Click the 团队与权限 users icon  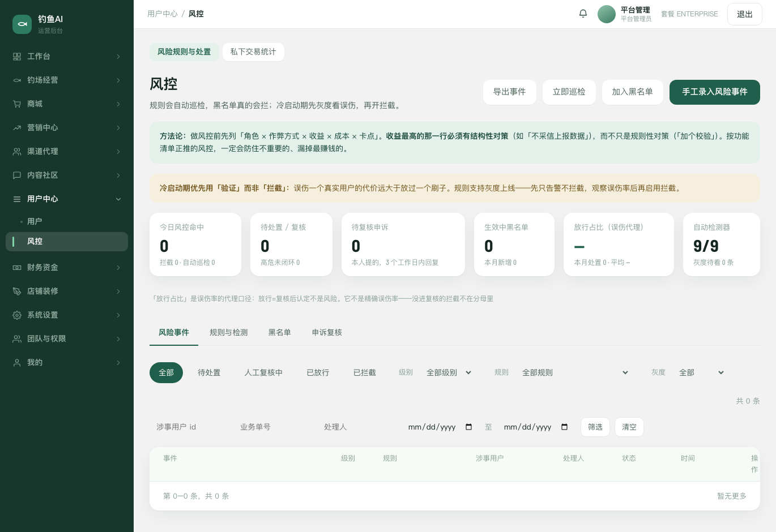pyautogui.click(x=17, y=339)
